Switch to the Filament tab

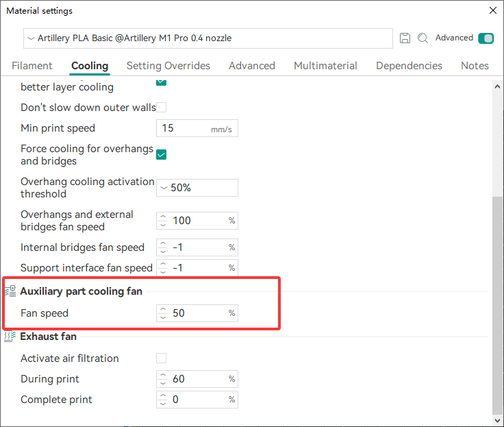point(32,66)
